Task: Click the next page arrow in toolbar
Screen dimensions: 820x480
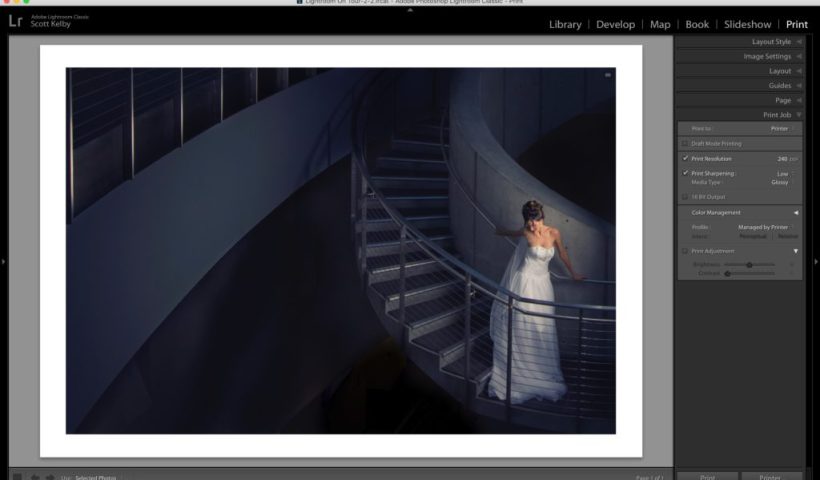Action: [49, 477]
